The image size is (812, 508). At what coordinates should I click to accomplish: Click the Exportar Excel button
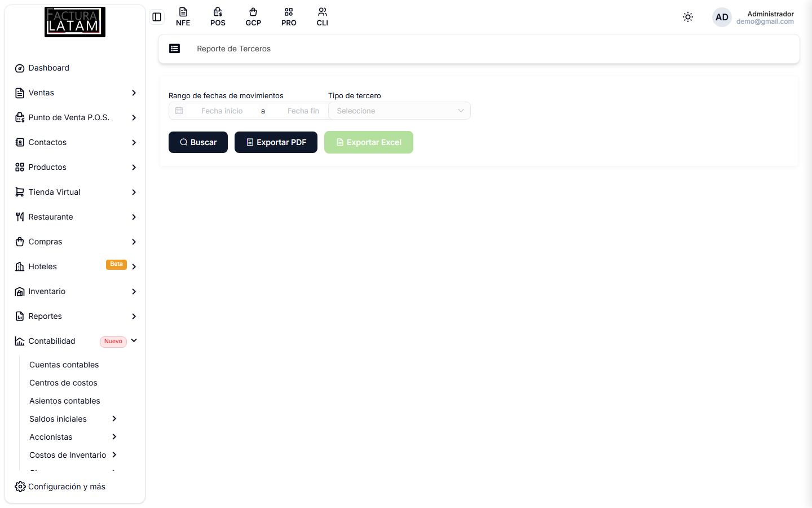tap(369, 142)
